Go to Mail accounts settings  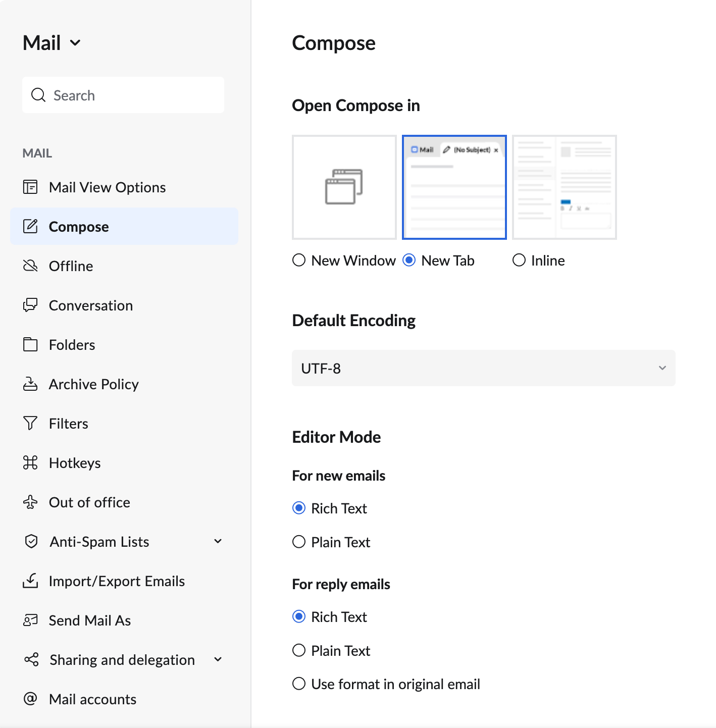[92, 699]
